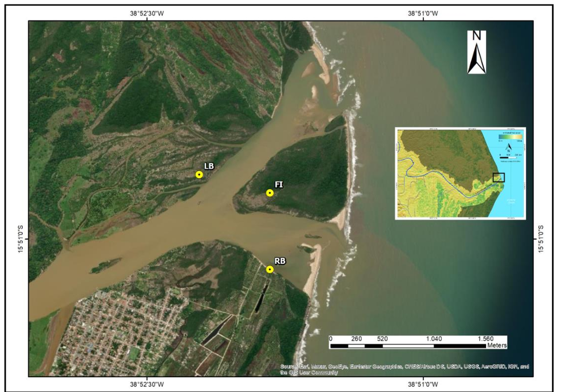Click the yellow LB site marker
The height and width of the screenshot is (392, 574).
pyautogui.click(x=199, y=174)
